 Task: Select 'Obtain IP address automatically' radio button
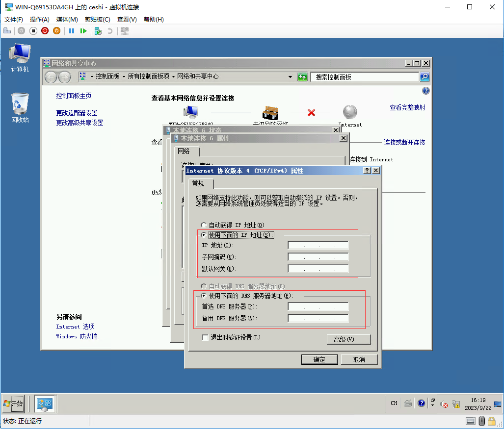pyautogui.click(x=204, y=225)
